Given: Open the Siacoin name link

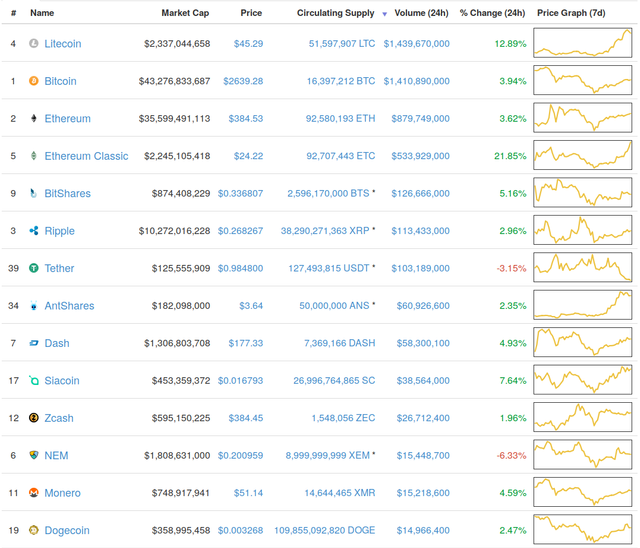Looking at the screenshot, I should click(x=62, y=381).
